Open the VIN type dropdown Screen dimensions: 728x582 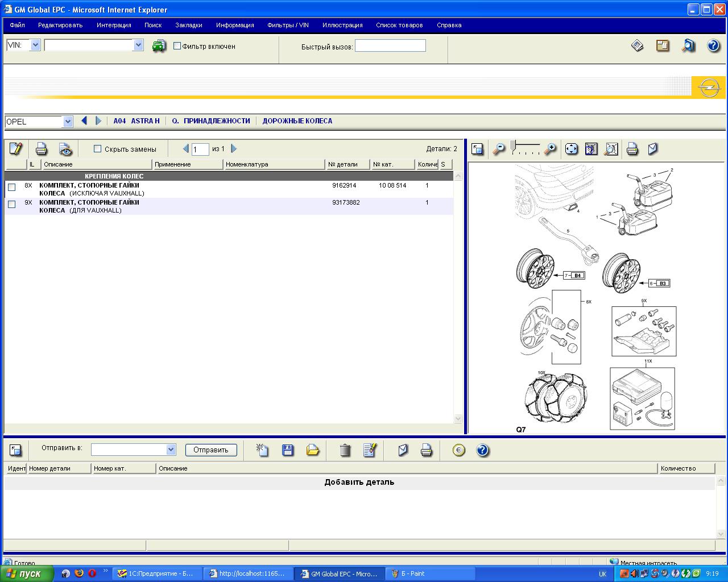35,45
